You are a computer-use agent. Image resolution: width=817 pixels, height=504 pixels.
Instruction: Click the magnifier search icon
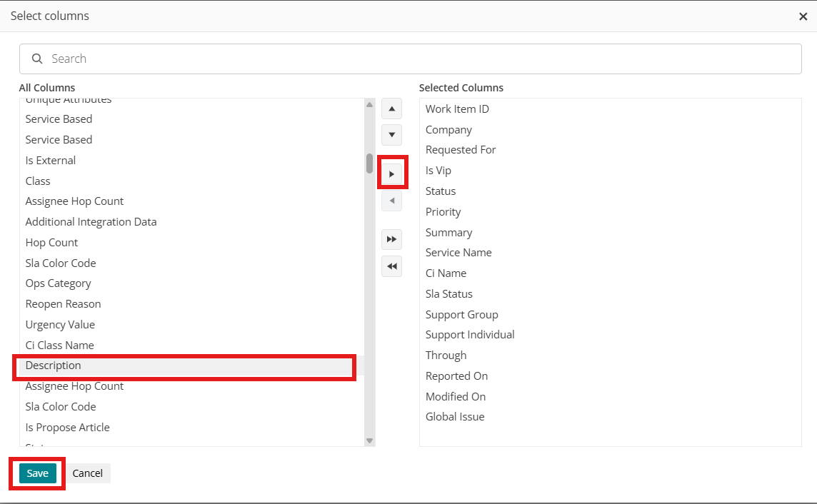pos(37,59)
